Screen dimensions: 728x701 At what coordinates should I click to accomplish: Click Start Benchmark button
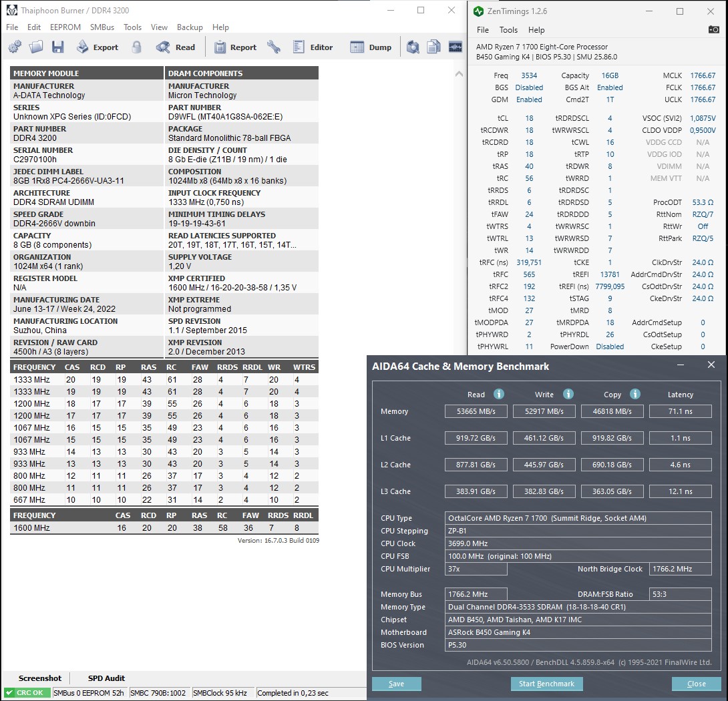(x=546, y=684)
